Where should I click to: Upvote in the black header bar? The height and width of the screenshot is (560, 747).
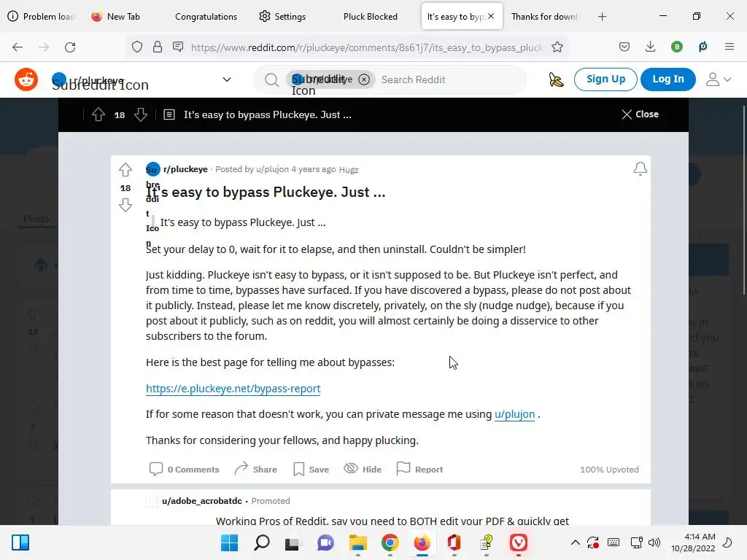pyautogui.click(x=98, y=114)
